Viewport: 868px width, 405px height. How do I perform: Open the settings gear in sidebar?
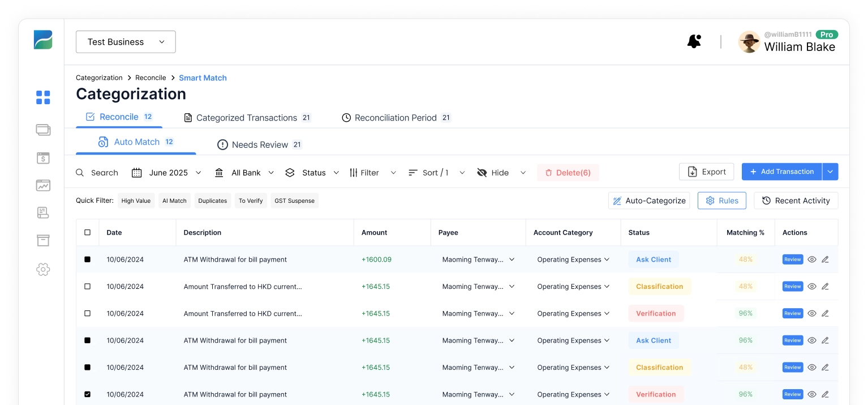tap(43, 270)
